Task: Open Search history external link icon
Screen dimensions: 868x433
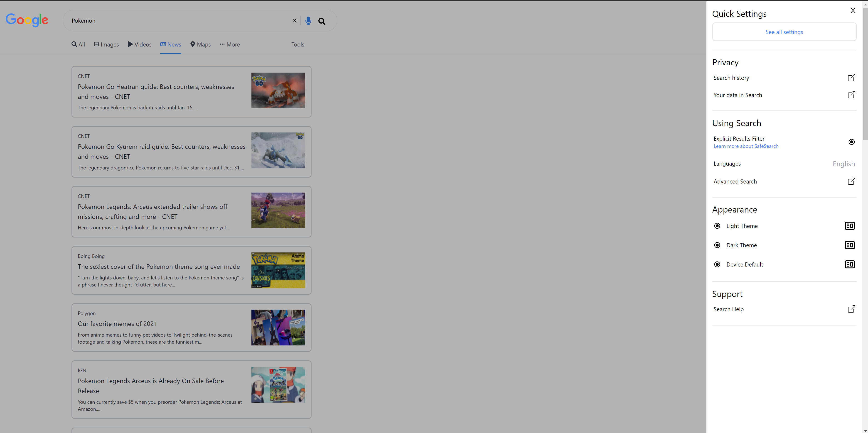Action: (x=851, y=78)
